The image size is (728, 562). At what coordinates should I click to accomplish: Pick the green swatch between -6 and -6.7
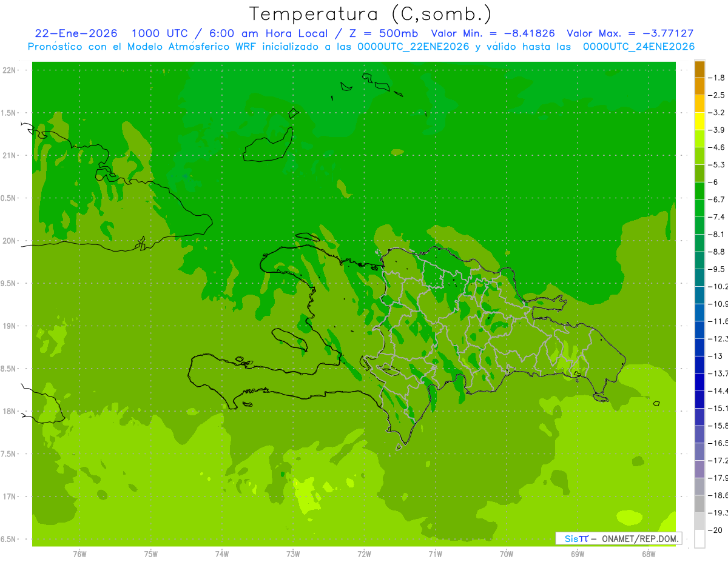[x=699, y=191]
